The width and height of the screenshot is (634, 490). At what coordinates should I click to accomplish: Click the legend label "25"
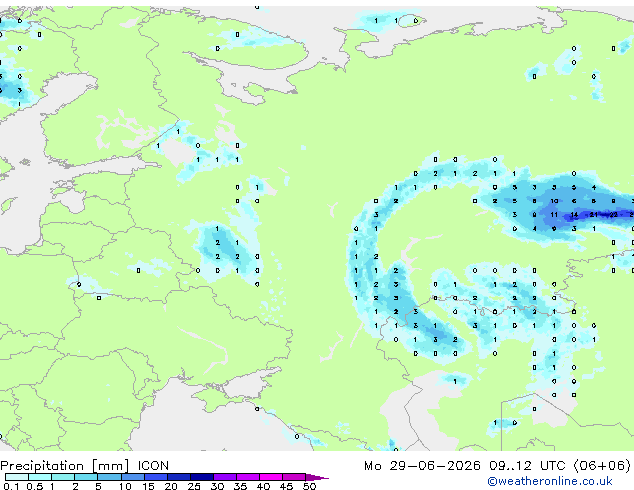194,486
